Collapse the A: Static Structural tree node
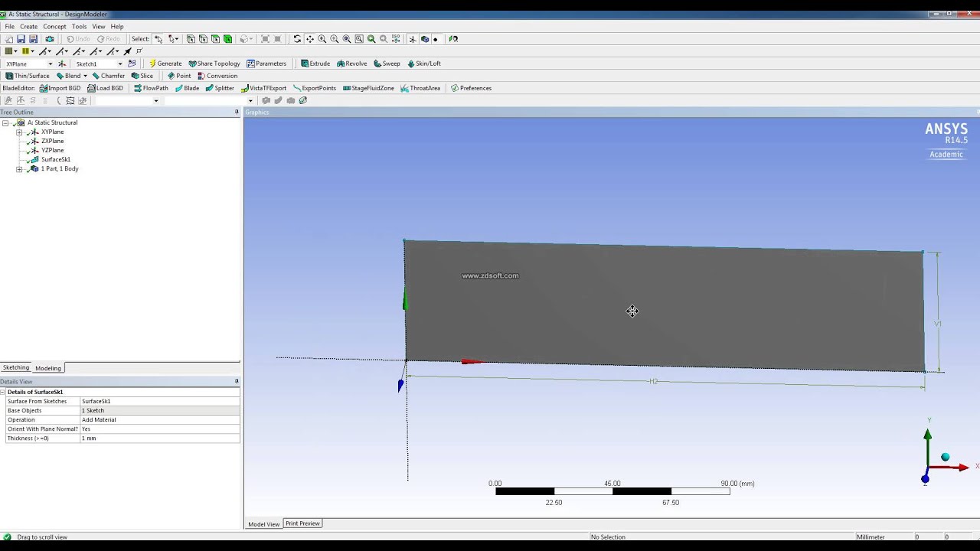The width and height of the screenshot is (980, 551). [5, 122]
